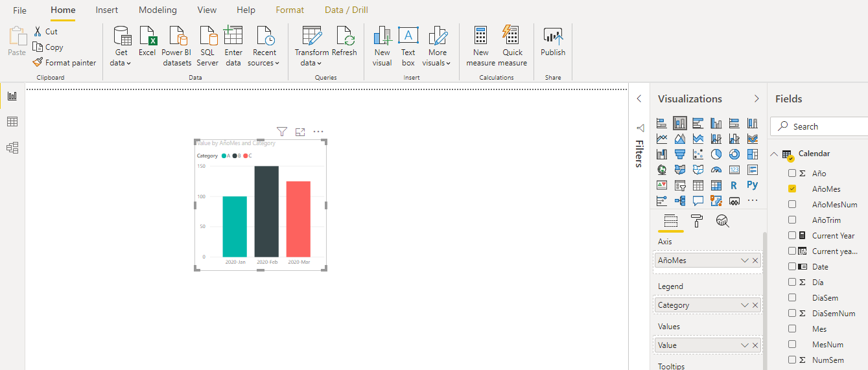
Task: Select the area chart visualization
Action: 680,138
